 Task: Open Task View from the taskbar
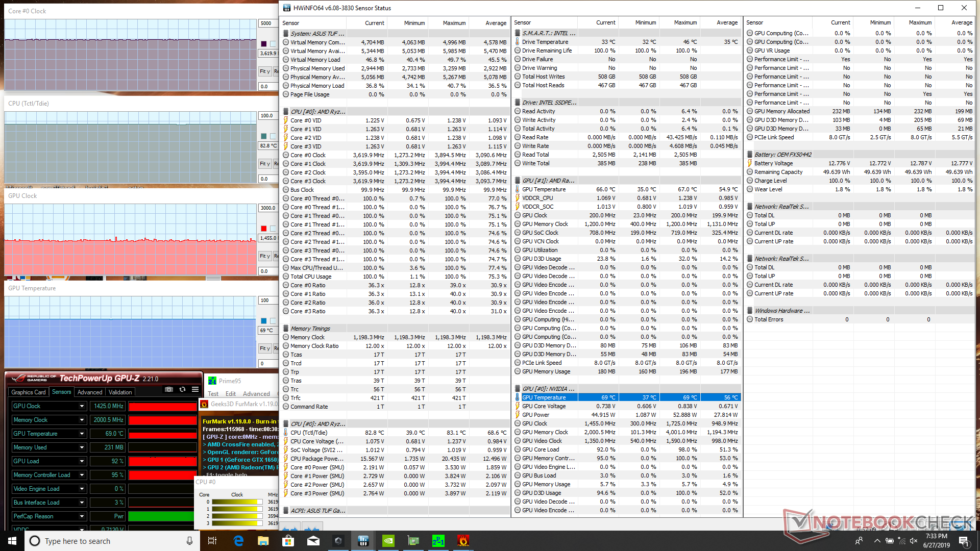coord(212,541)
